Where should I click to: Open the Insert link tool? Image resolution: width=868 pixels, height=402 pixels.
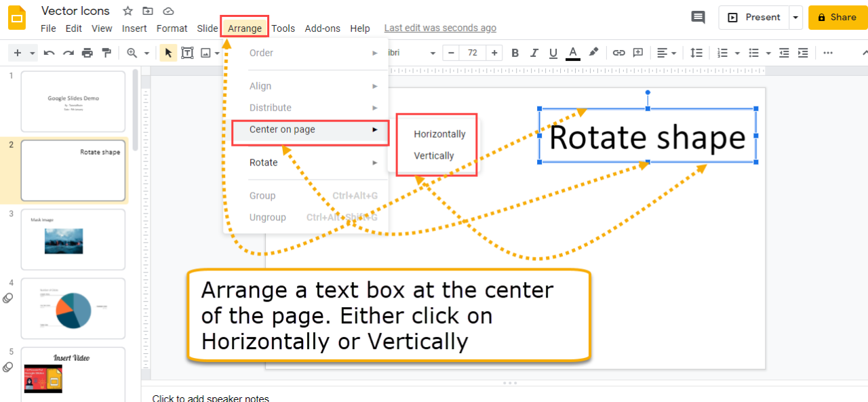(618, 52)
